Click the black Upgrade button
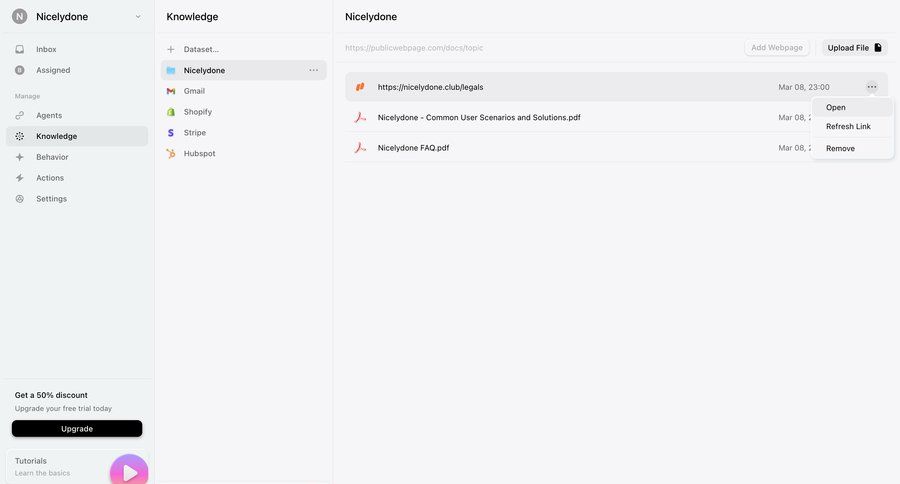Screen dimensions: 900x484 pos(77,428)
